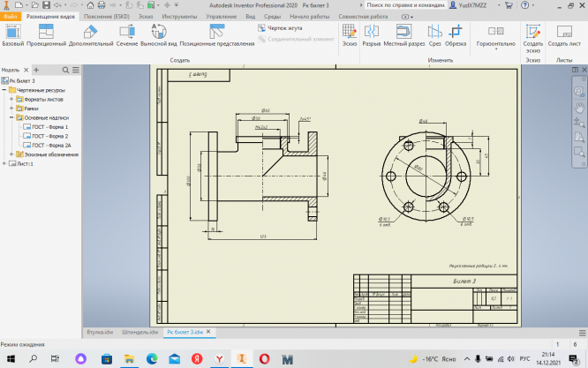Viewport: 588px width, 368px height.
Task: Click the Сечение section view tool
Action: point(126,34)
